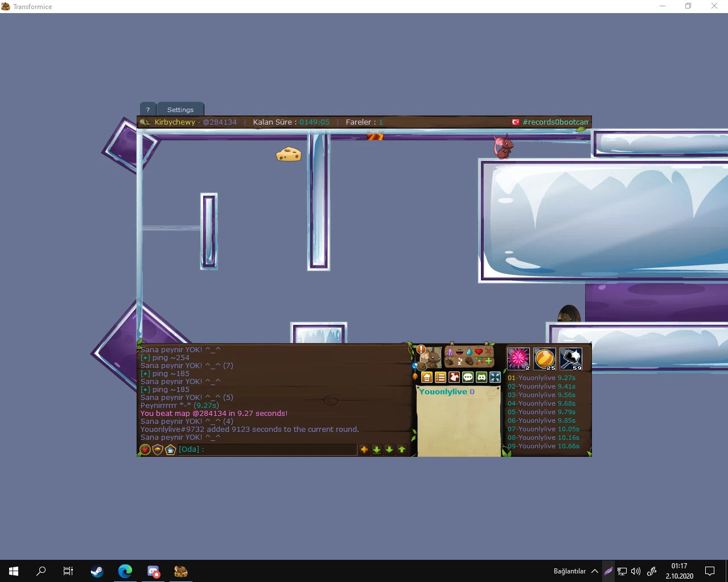Open Task View on the taskbar
Screen dimensions: 728x582
pos(68,571)
